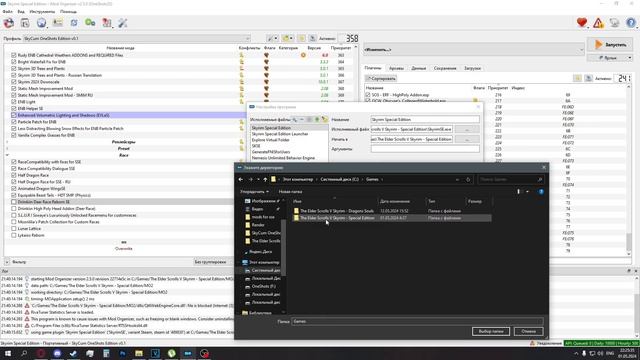The width and height of the screenshot is (640, 360).
Task: Open the Profile dropdown SkyCum OneShots Edition
Action: pos(137,38)
